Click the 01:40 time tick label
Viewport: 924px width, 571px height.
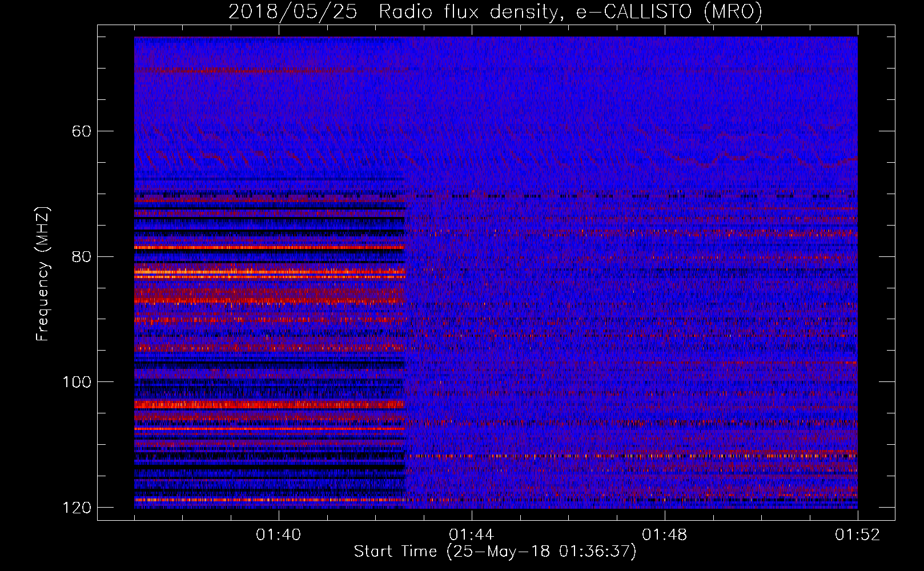[279, 535]
